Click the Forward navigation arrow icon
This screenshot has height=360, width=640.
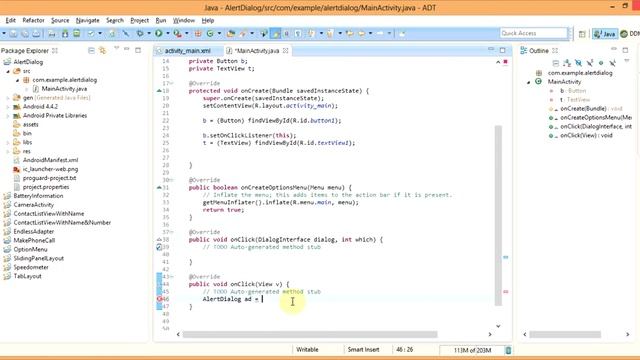click(380, 33)
